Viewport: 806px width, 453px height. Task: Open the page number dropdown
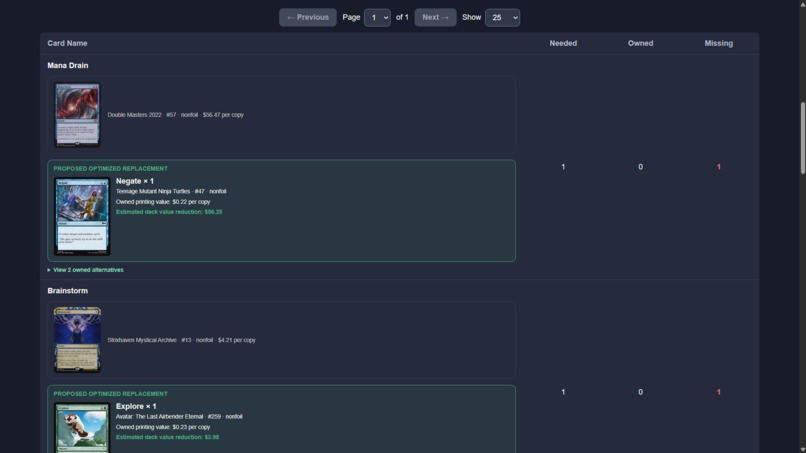377,17
